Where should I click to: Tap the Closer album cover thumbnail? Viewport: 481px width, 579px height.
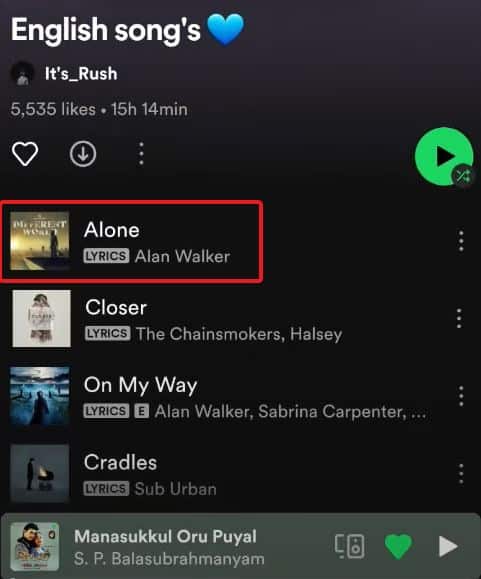click(41, 318)
